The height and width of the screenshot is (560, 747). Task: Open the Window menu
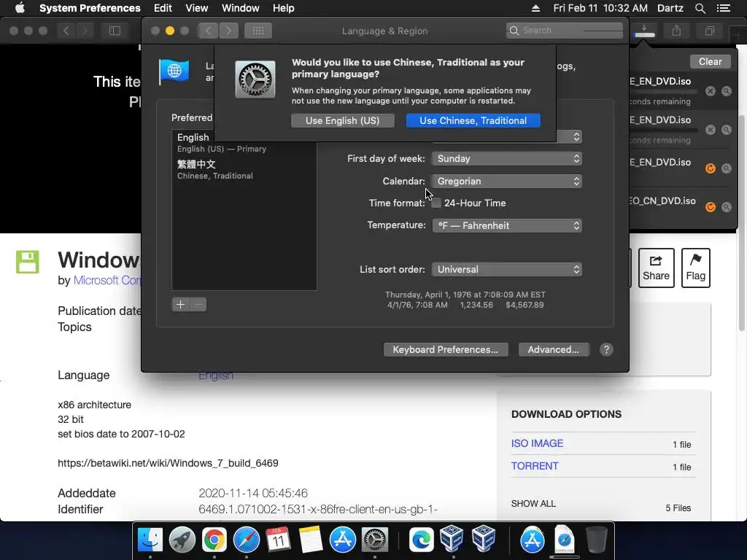coord(241,8)
